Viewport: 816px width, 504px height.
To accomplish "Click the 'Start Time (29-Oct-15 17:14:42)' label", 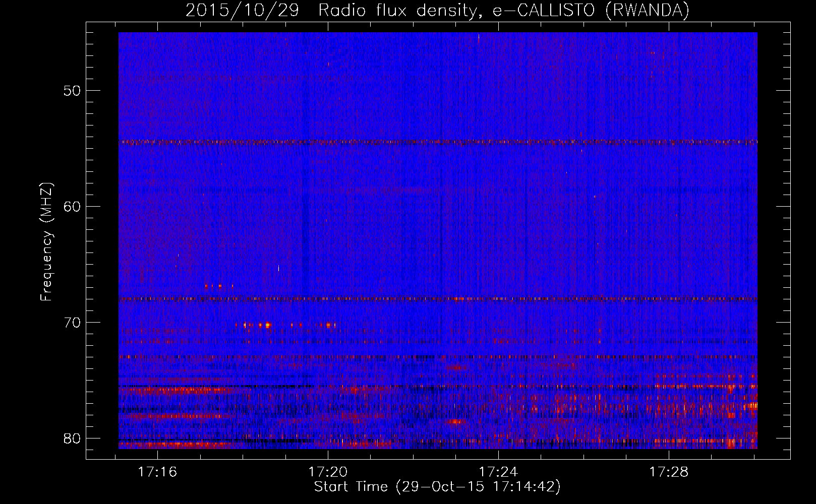I will tap(437, 487).
